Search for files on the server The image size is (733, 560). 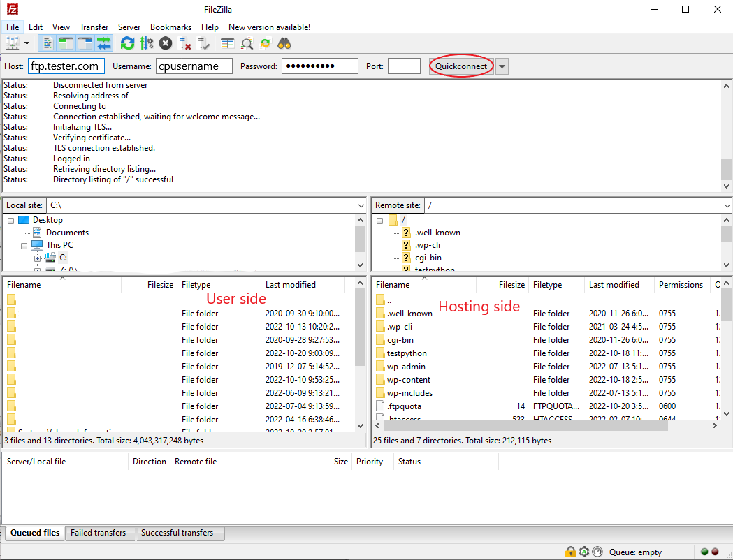click(284, 43)
